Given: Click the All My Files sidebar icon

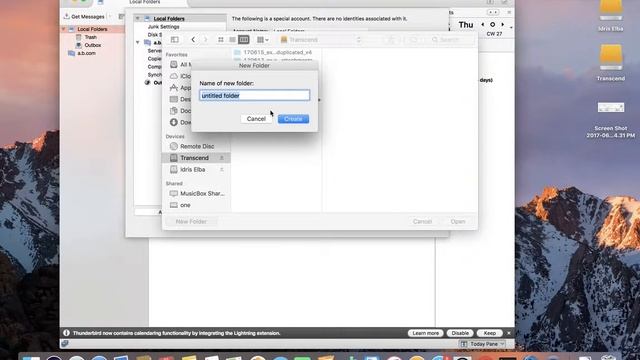Looking at the screenshot, I should (174, 64).
